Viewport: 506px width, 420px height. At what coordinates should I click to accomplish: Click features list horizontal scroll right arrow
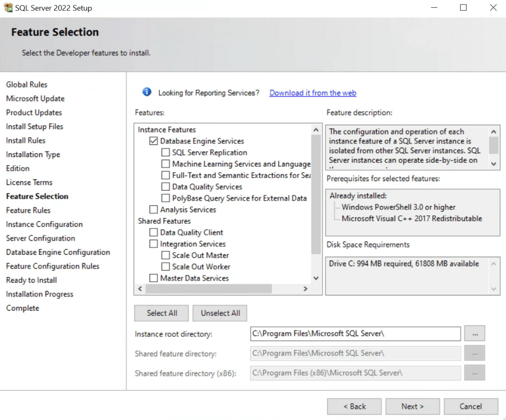[x=305, y=289]
